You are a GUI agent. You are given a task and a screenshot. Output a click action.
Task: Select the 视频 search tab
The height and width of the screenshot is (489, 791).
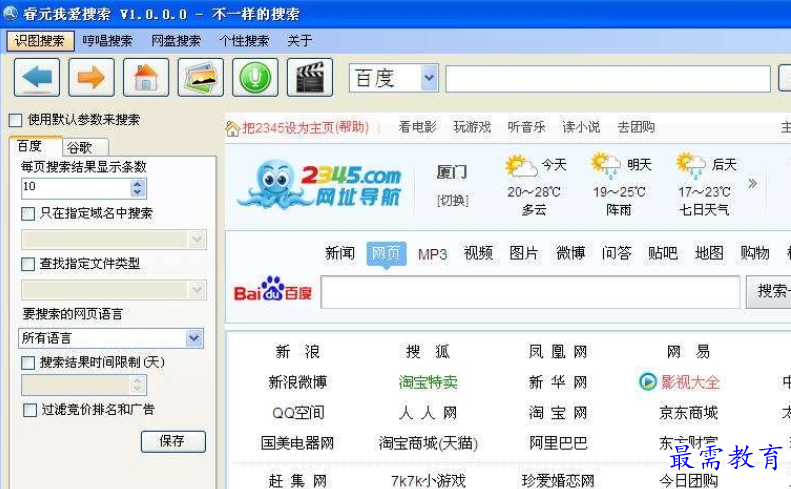pos(478,253)
